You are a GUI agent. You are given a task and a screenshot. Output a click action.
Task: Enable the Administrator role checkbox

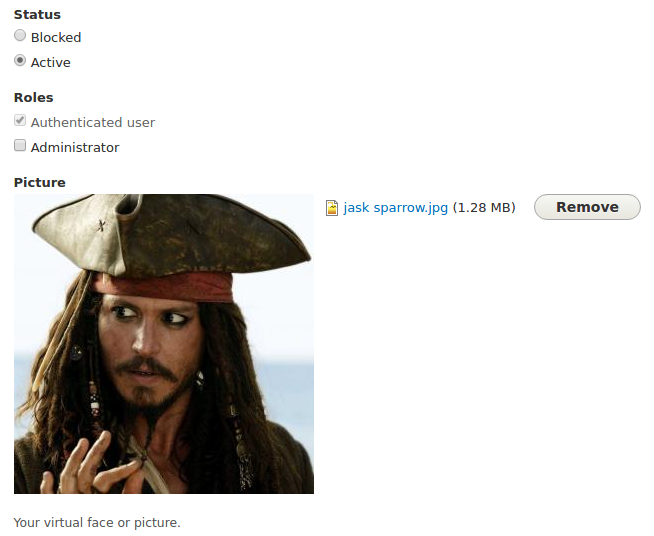(20, 145)
